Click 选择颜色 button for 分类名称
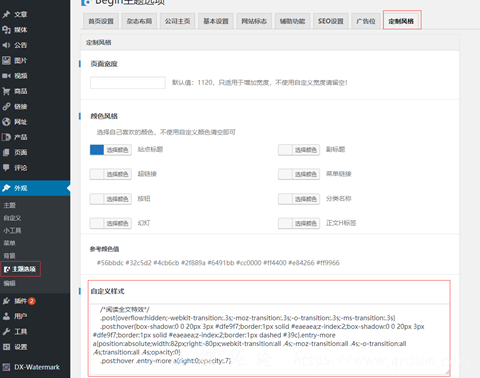480x378 pixels. 306,199
